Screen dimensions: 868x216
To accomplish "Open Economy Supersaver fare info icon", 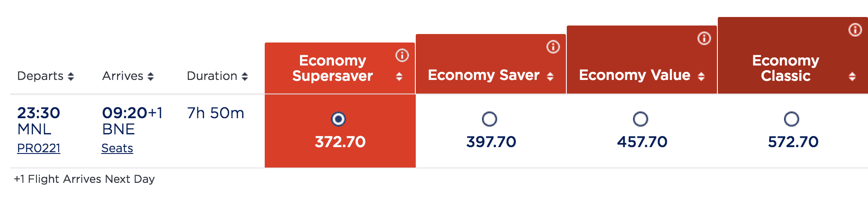I will pos(402,55).
